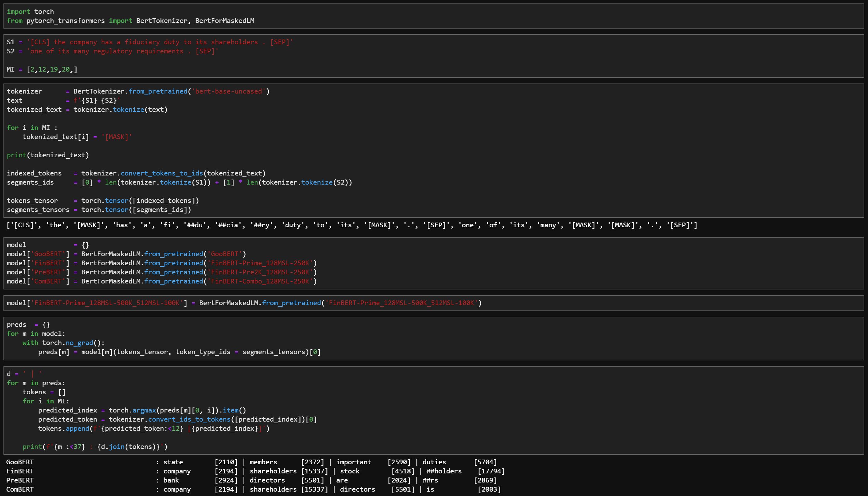
Task: Click the S1 sentence string line
Action: (x=150, y=42)
